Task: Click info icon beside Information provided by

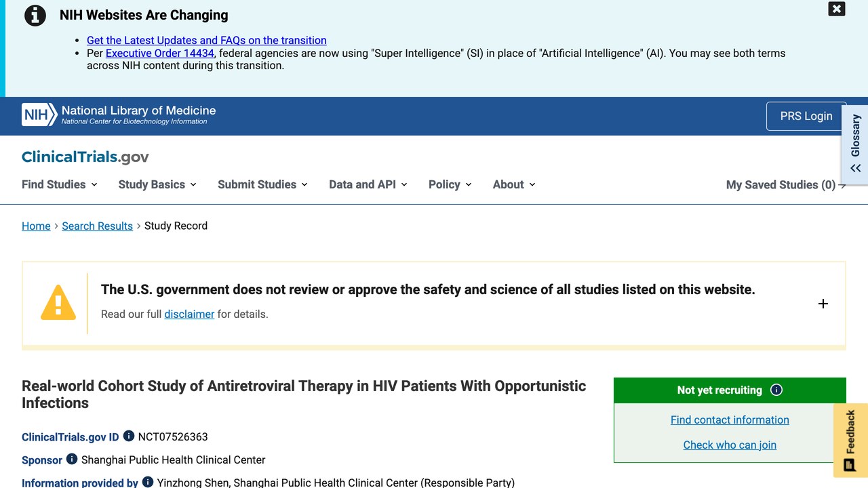Action: coord(148,482)
